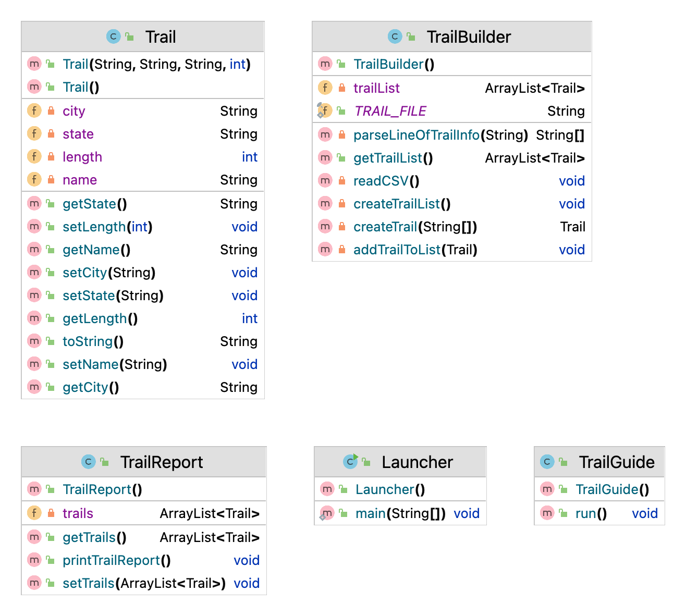
Task: Click the method icon beside setLength(int)
Action: (x=34, y=226)
